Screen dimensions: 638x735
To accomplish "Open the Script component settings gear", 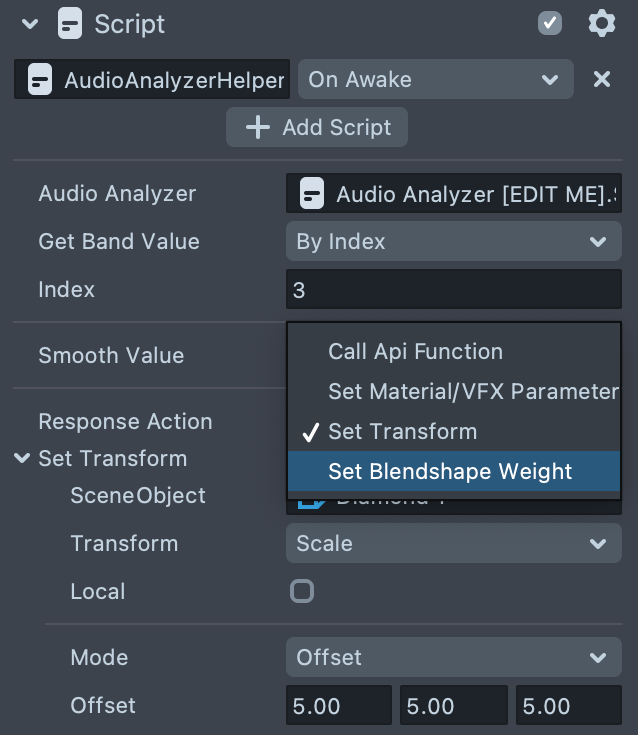I will (x=601, y=23).
